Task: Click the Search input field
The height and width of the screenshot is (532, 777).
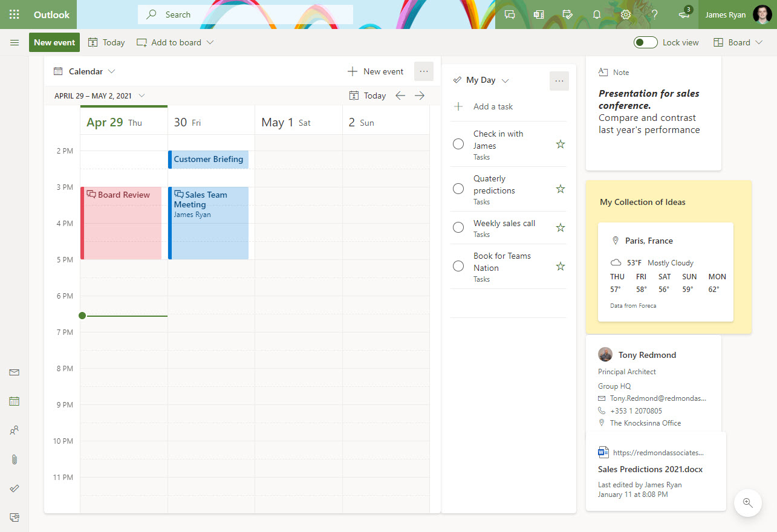Action: (245, 15)
